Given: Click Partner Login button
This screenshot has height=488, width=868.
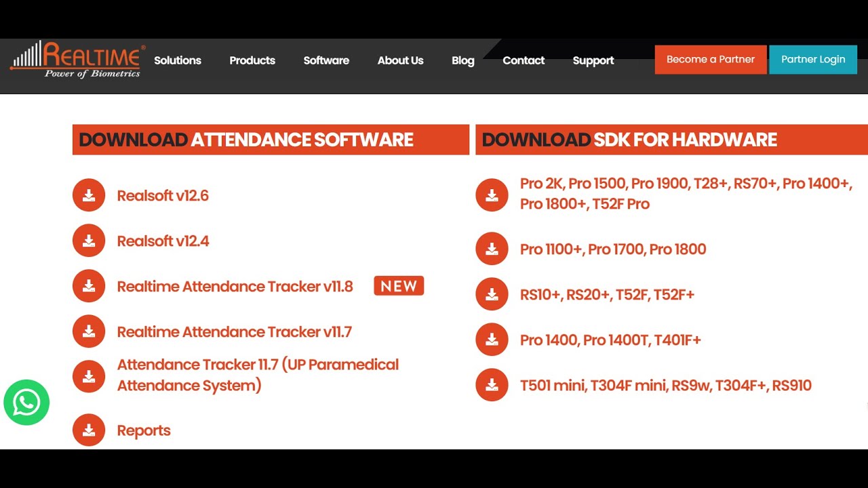Looking at the screenshot, I should (x=813, y=60).
